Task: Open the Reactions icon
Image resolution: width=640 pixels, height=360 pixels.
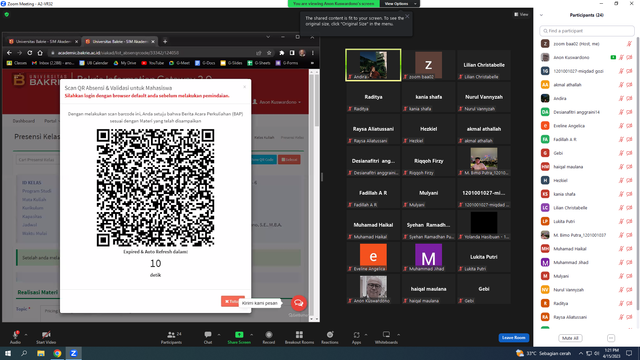Action: 330,335
